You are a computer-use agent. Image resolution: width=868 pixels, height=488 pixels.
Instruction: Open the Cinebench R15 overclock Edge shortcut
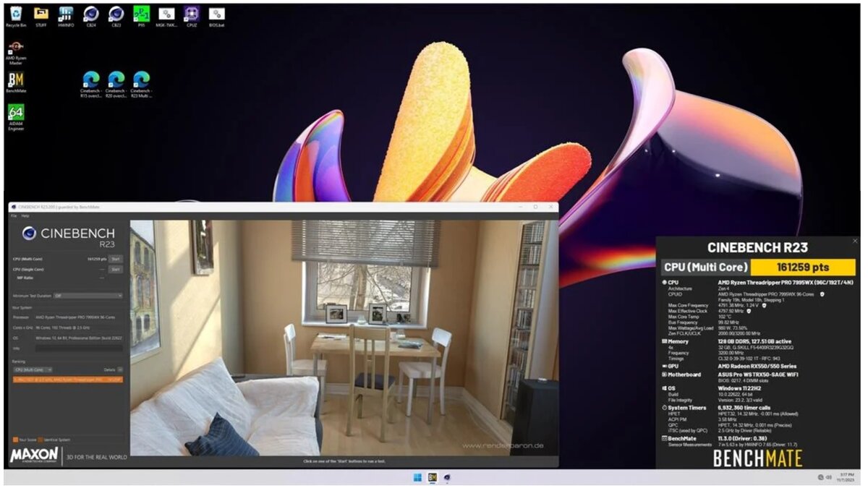[91, 84]
